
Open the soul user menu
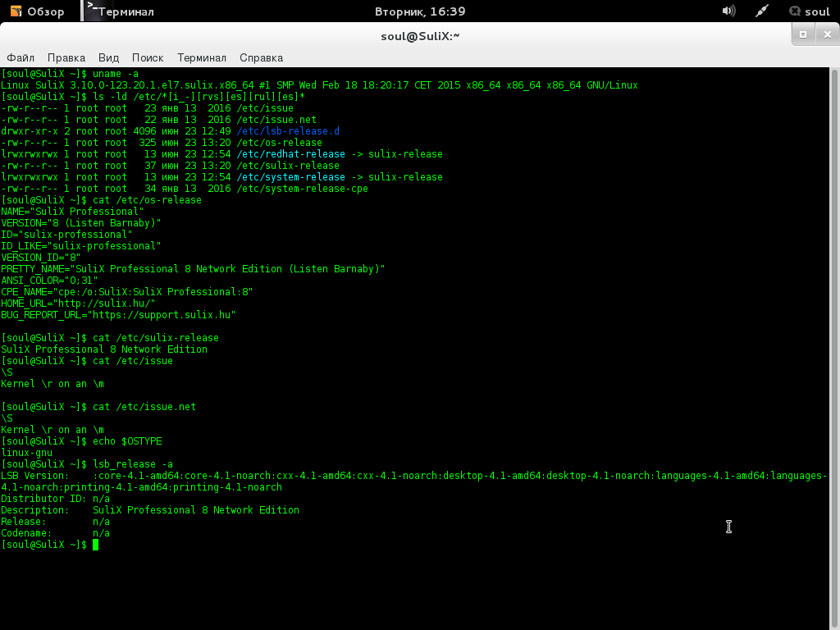coord(810,11)
